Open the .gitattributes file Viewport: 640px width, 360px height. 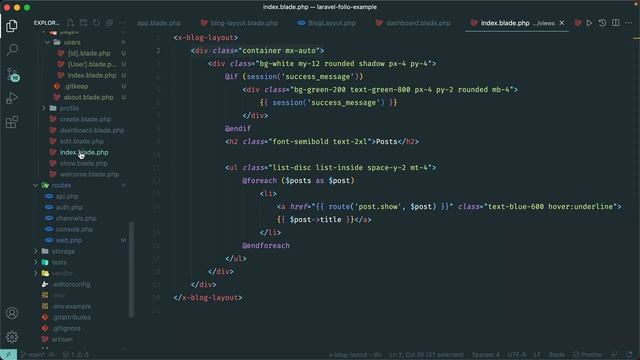coord(72,318)
